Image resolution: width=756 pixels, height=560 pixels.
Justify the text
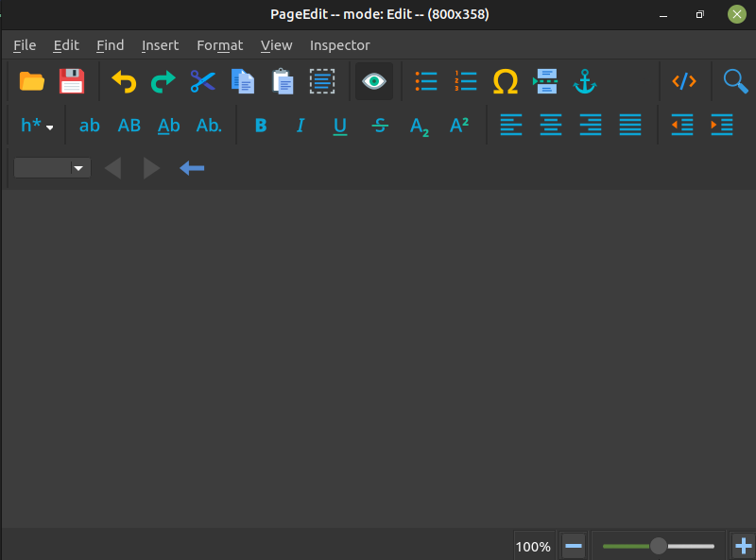630,125
